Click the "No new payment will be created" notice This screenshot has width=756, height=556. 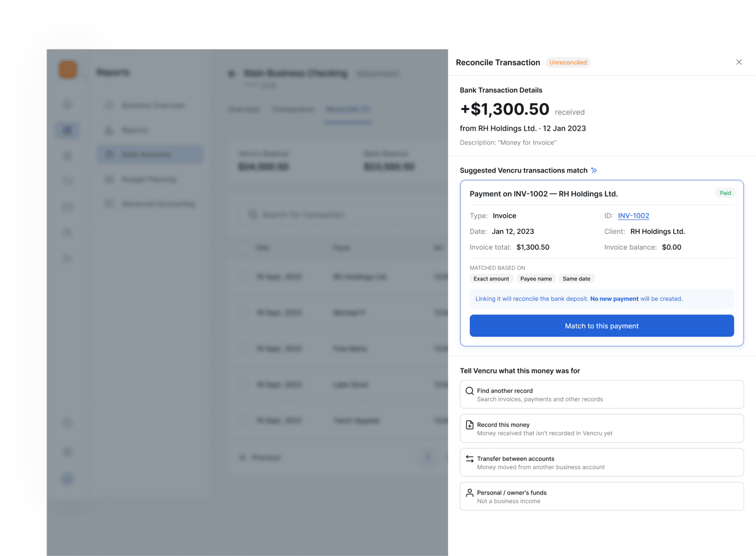pos(602,299)
